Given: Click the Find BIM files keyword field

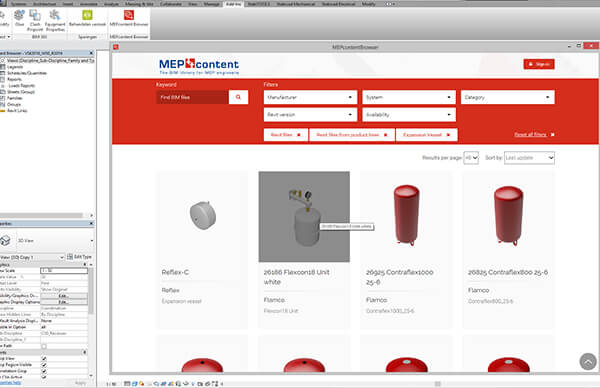Looking at the screenshot, I should (x=192, y=97).
